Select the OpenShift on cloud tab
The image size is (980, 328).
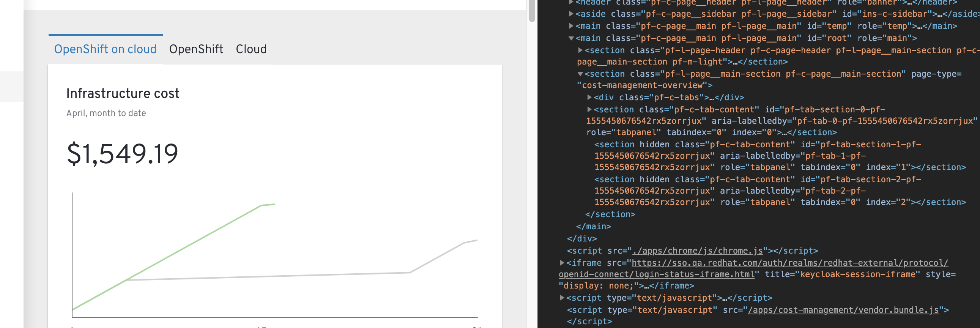[x=106, y=49]
